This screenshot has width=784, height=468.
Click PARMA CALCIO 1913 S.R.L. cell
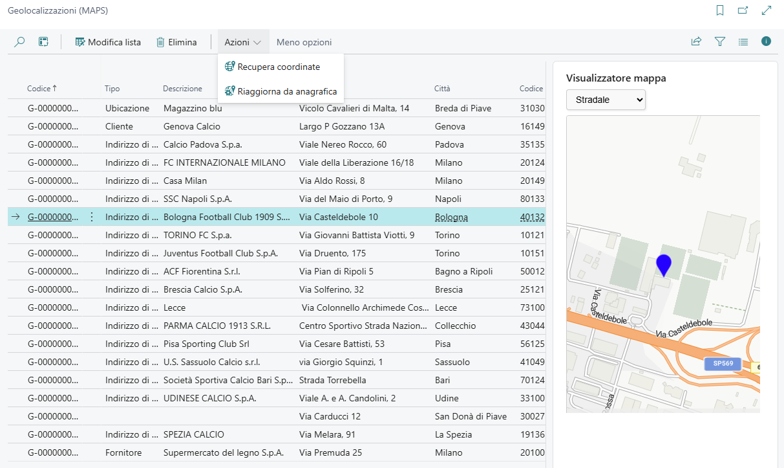(x=217, y=326)
